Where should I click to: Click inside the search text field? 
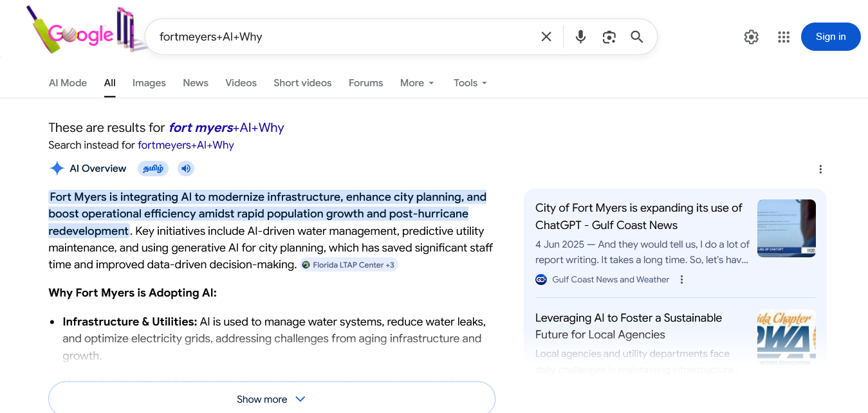[341, 37]
